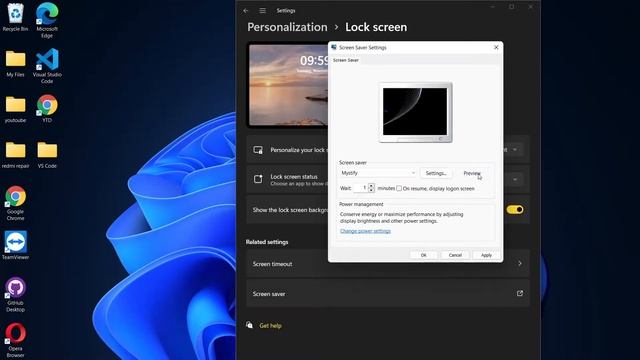
Task: Open the Recycle Bin desktop icon
Action: (x=16, y=17)
